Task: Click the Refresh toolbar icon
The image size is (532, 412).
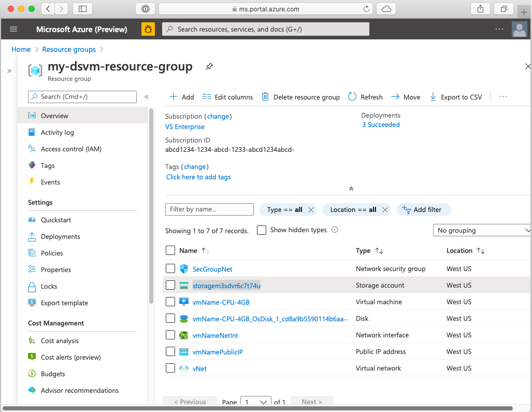Action: pyautogui.click(x=352, y=97)
